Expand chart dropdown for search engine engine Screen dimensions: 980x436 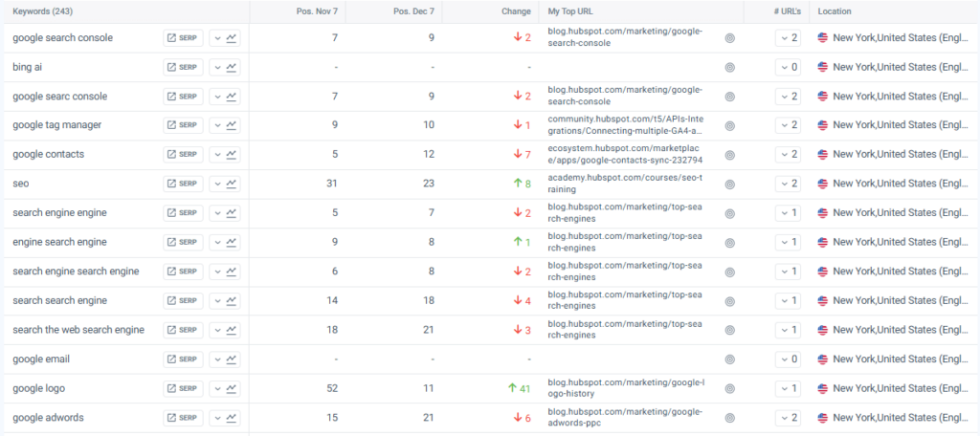[225, 213]
